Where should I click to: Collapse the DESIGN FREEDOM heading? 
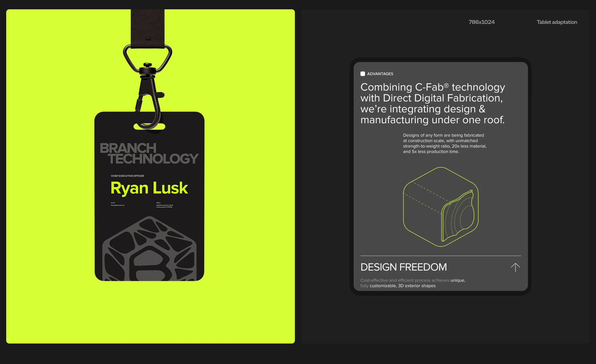pyautogui.click(x=404, y=267)
